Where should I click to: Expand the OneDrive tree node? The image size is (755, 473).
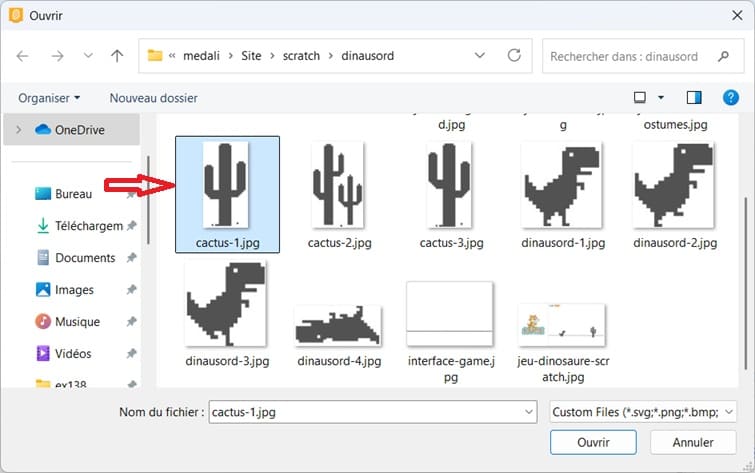click(x=19, y=130)
